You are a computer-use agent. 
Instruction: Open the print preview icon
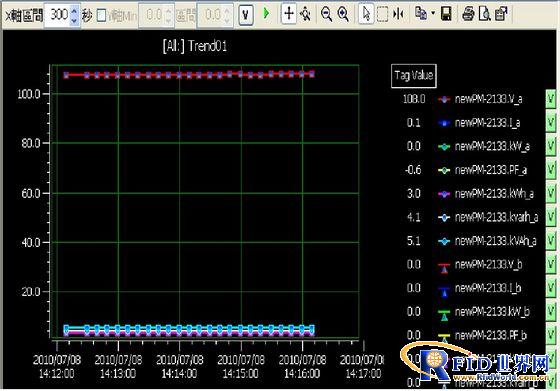pyautogui.click(x=485, y=14)
